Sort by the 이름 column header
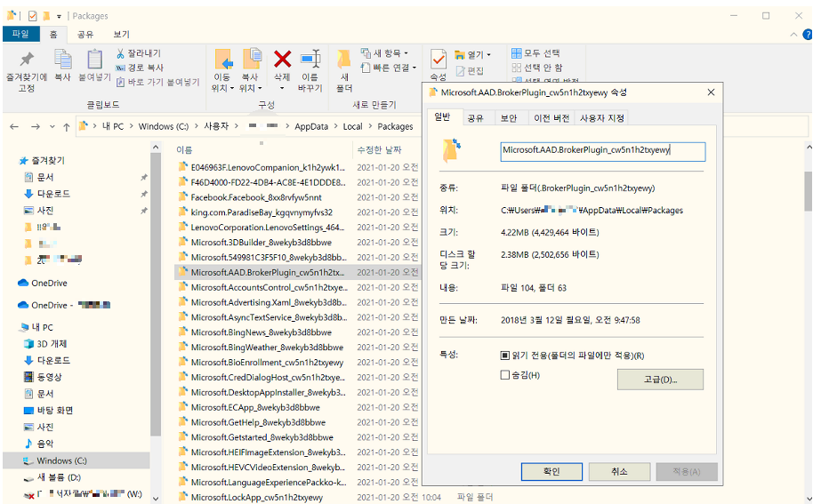813x504 pixels. click(x=184, y=149)
